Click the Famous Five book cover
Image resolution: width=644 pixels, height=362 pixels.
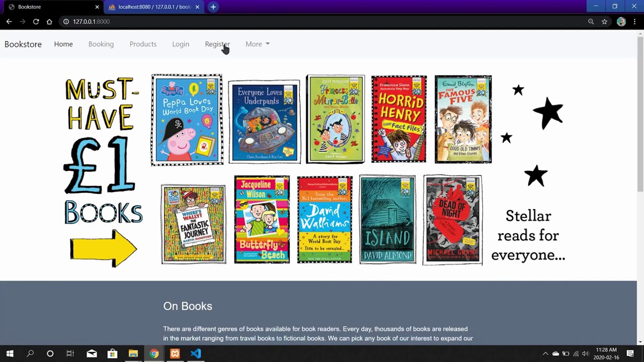[463, 119]
